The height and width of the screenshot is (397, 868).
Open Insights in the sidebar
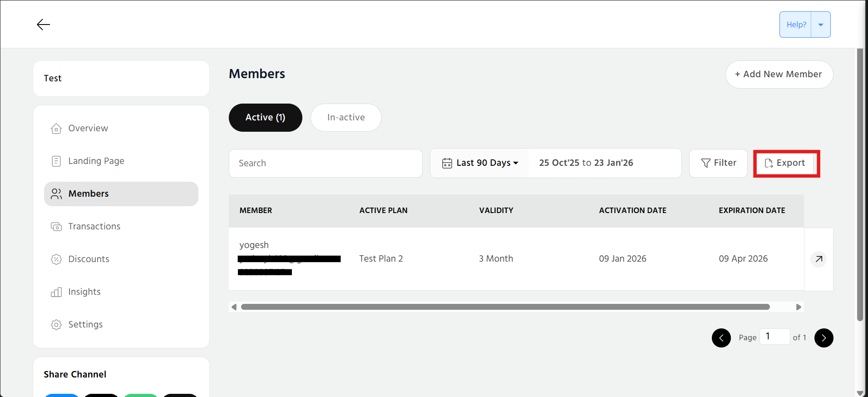[84, 292]
